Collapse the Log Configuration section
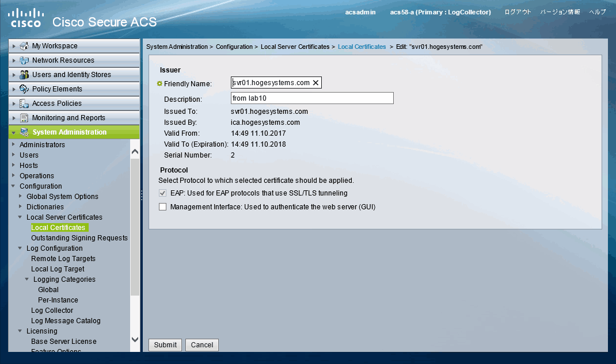 pyautogui.click(x=18, y=248)
